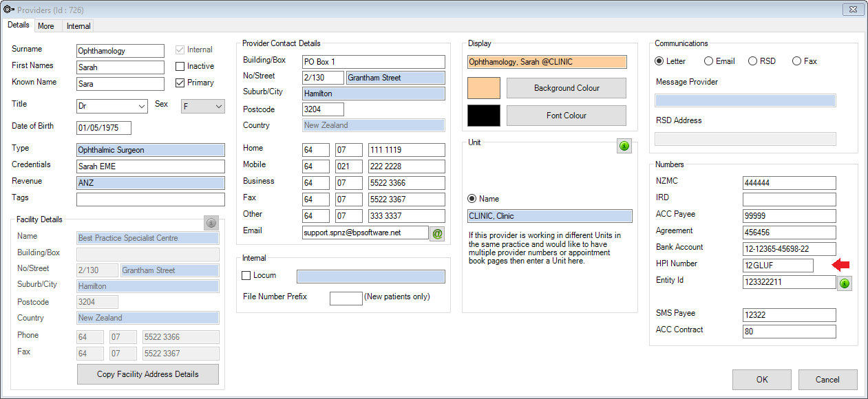868x399 pixels.
Task: Toggle the Inactive checkbox
Action: point(180,66)
